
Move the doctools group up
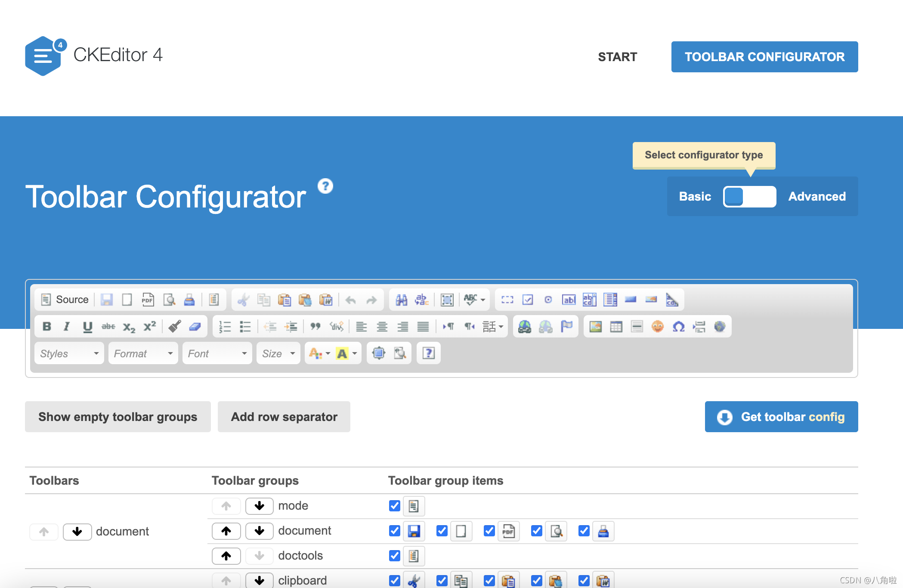pyautogui.click(x=226, y=556)
